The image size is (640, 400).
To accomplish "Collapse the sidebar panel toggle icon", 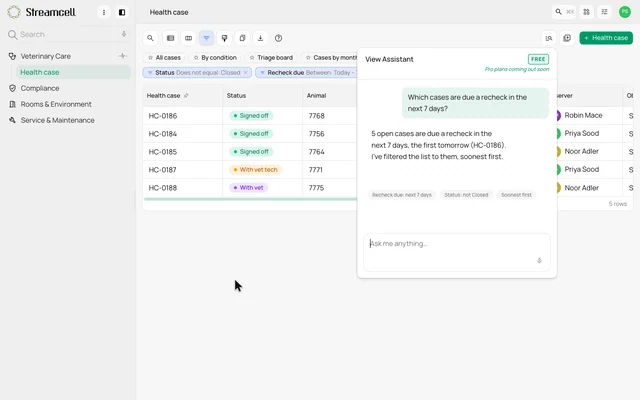I will point(122,12).
